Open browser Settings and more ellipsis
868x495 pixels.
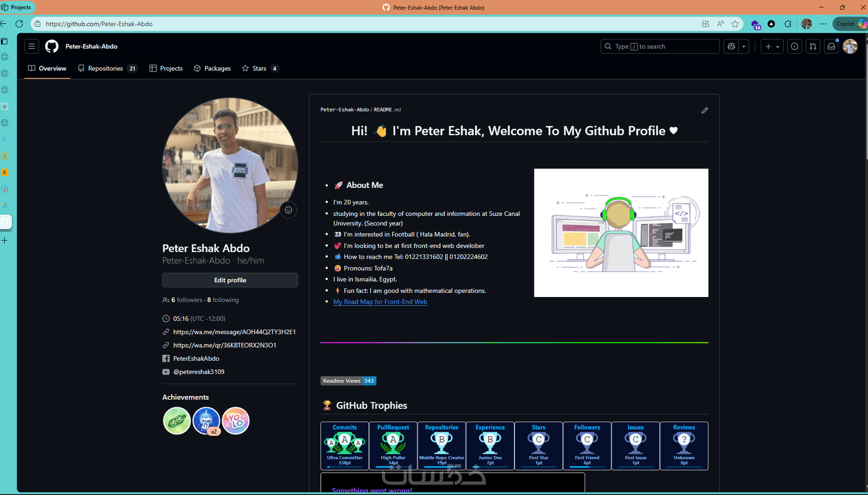coord(823,24)
